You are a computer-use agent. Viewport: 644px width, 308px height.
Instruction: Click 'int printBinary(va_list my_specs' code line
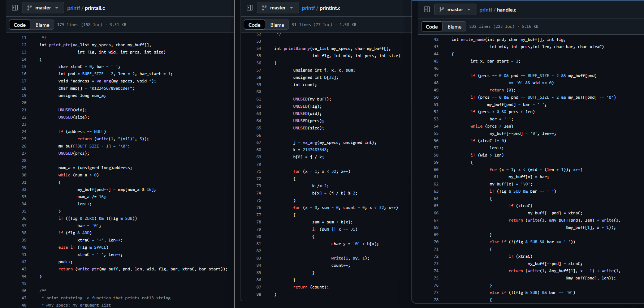click(332, 48)
